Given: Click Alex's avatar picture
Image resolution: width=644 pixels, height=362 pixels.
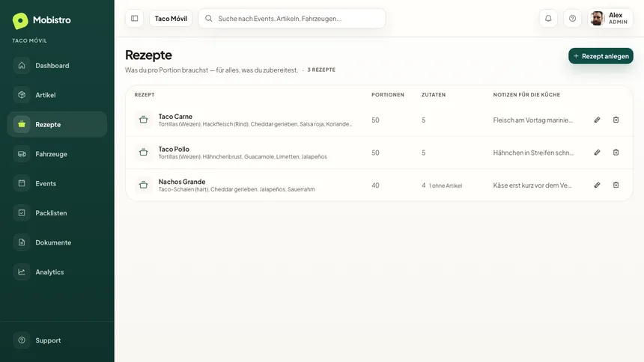Looking at the screenshot, I should [x=598, y=19].
